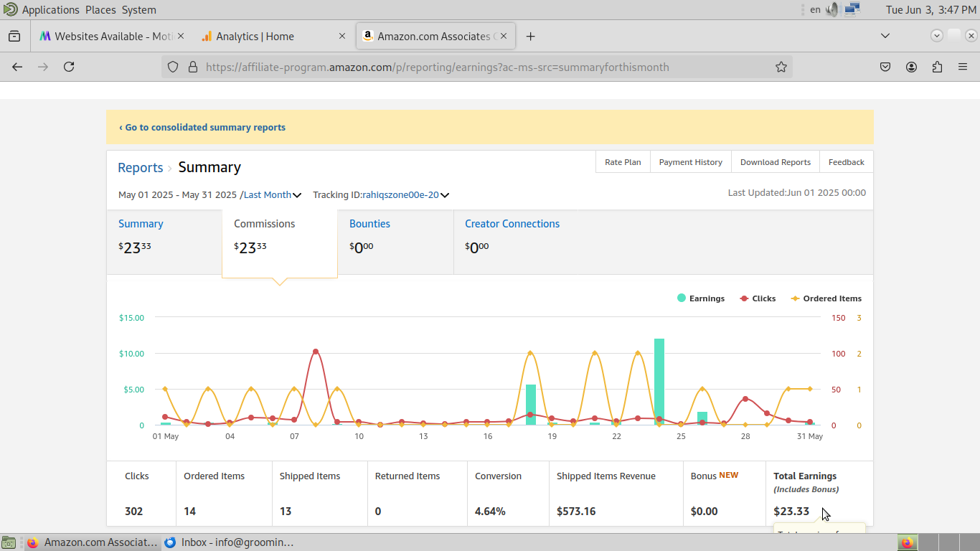This screenshot has height=551, width=980.
Task: Click the clock showing Tue Jun 3
Action: [x=930, y=9]
